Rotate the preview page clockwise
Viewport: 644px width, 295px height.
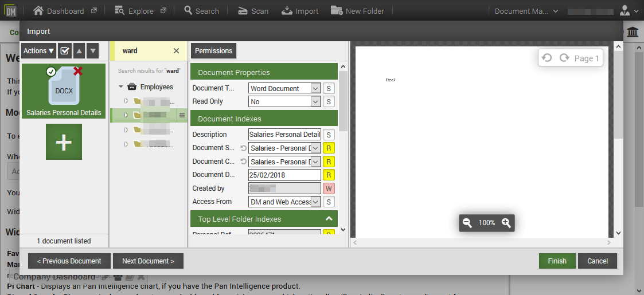(565, 58)
